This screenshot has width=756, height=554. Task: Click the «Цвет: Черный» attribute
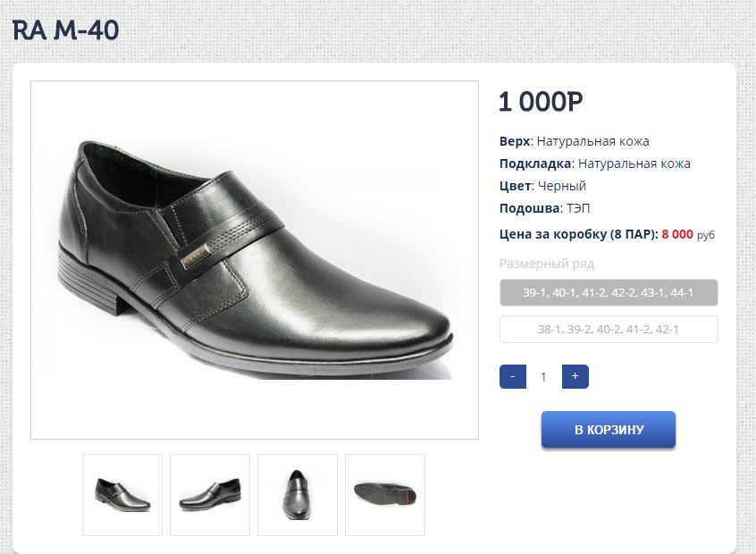[542, 186]
